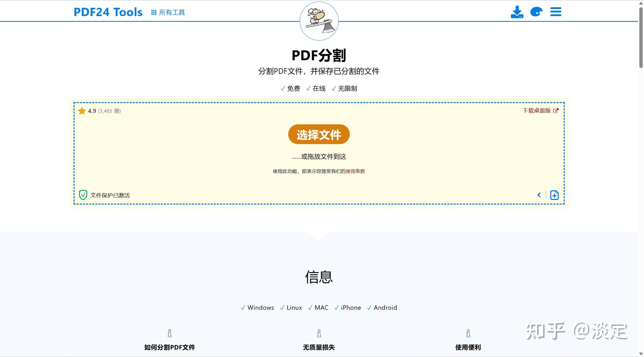The width and height of the screenshot is (644, 357).
Task: Click the green file protection shield icon
Action: (x=83, y=195)
